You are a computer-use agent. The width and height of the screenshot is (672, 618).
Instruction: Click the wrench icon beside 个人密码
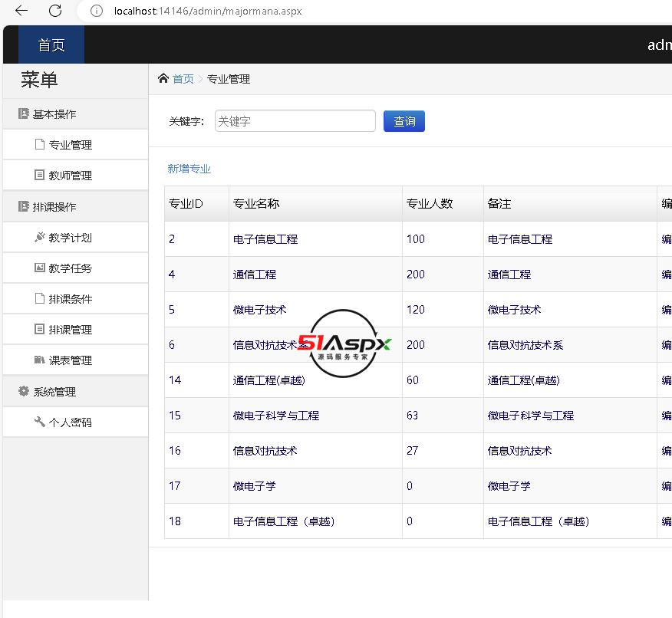(x=40, y=422)
